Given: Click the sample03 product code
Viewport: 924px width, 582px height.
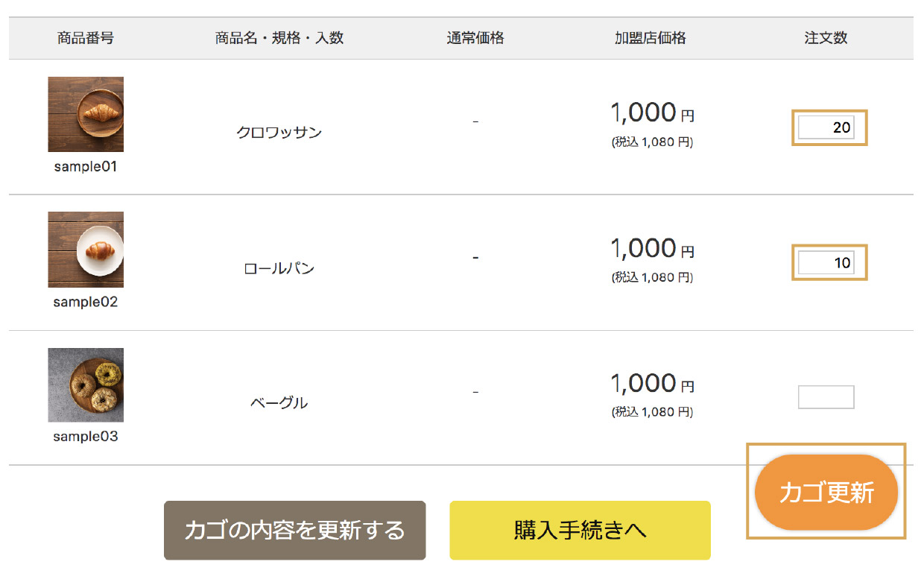Looking at the screenshot, I should pos(86,437).
